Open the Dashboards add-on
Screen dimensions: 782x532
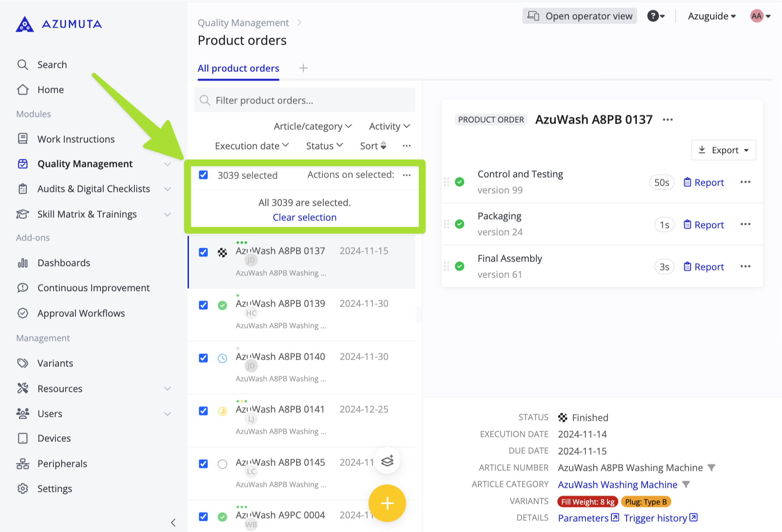63,263
